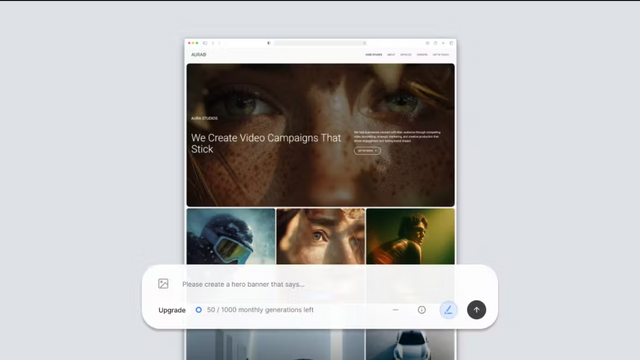Viewport: 640px width, 360px height.
Task: Focus the 'Please create a hero banner' prompt field
Action: [243, 284]
